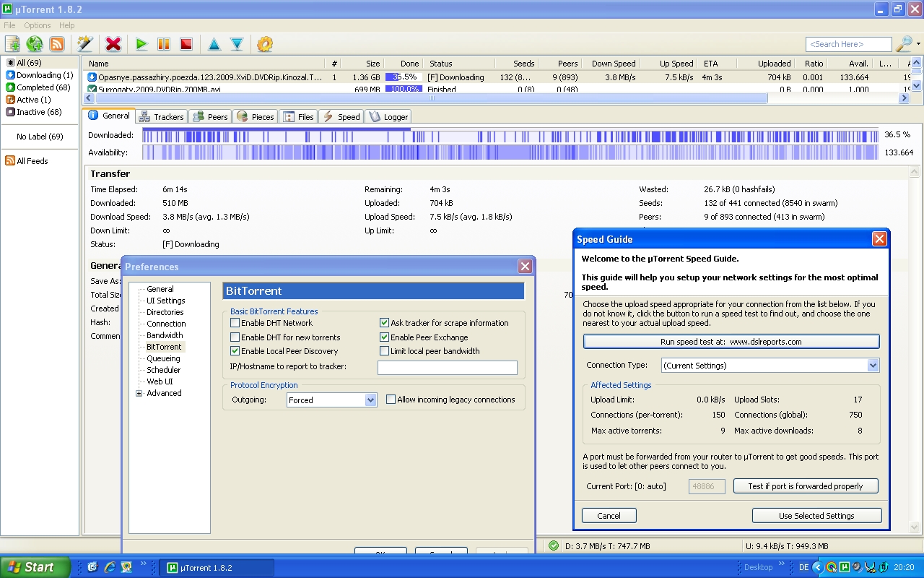Launch Internet Explorer from the Quick Launch bar

(x=110, y=567)
